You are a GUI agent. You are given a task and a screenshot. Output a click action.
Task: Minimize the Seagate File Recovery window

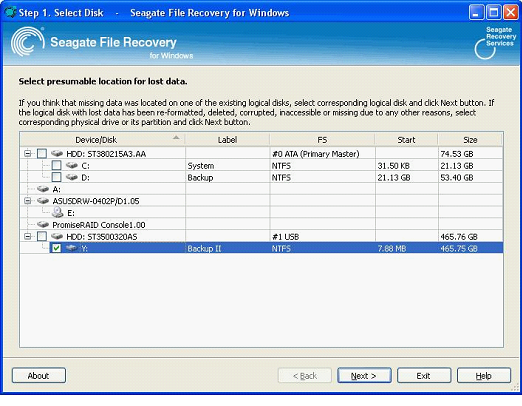click(x=476, y=13)
